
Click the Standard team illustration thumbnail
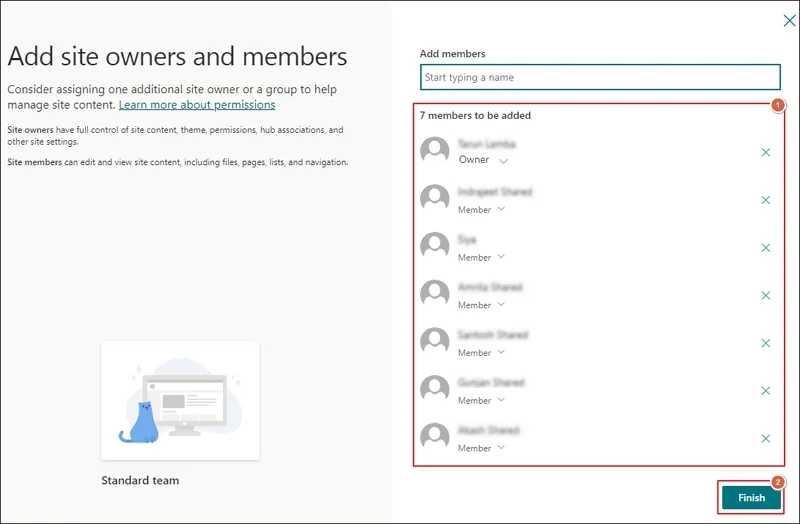pos(180,401)
